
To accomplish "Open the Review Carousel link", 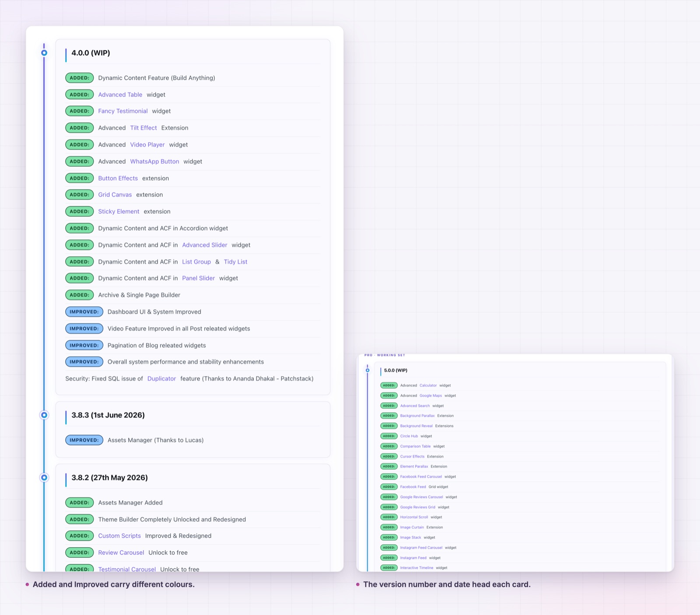I will [121, 552].
